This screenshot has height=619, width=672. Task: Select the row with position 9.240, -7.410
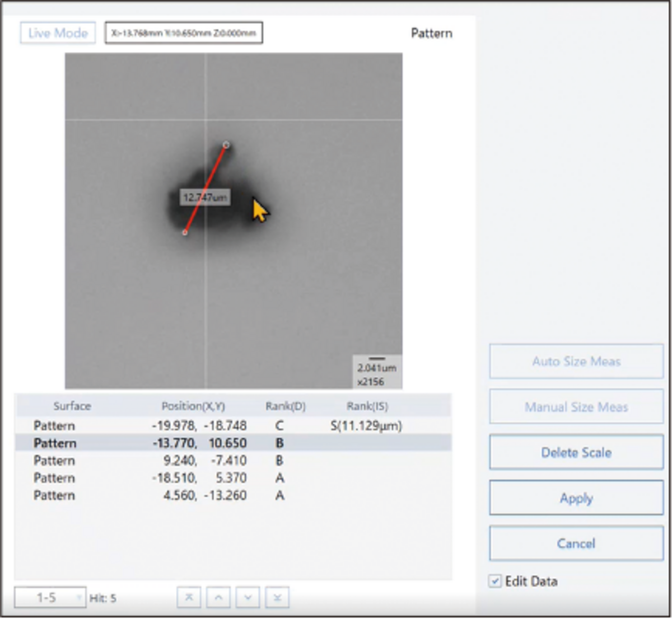click(199, 461)
